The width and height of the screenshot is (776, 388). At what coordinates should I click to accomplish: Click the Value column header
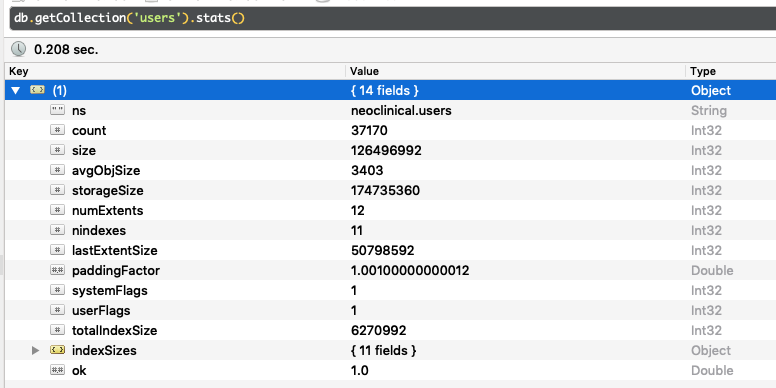515,71
